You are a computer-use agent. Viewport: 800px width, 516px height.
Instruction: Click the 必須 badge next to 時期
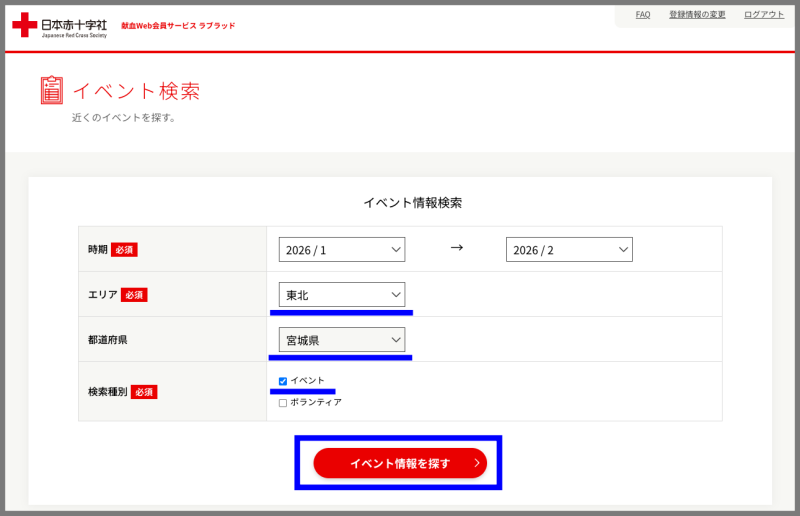click(x=124, y=250)
